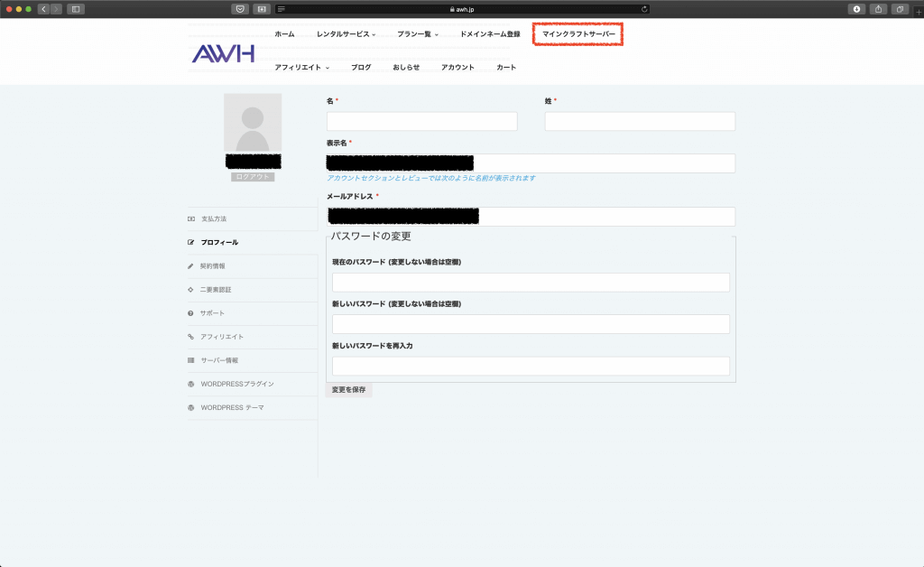This screenshot has height=567, width=924.
Task: Click the Pocket extension icon in toolbar
Action: click(240, 9)
